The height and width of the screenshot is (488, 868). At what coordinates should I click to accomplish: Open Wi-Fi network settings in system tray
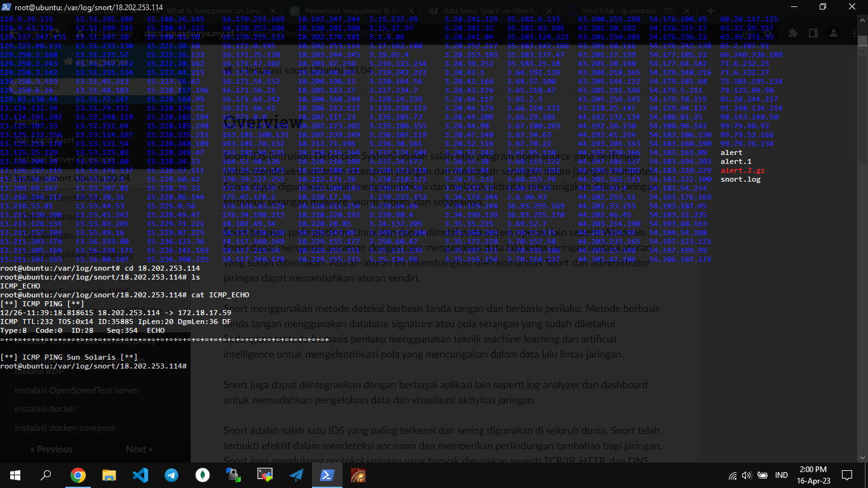(x=733, y=475)
